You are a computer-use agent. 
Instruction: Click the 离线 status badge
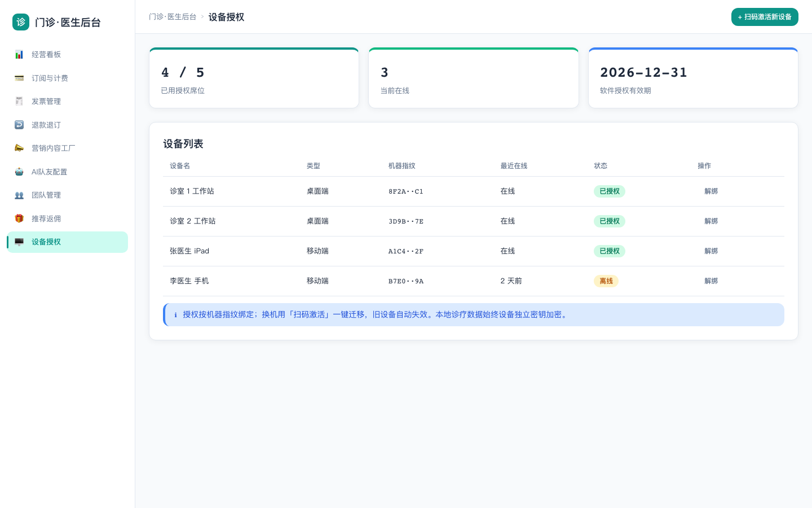click(x=606, y=281)
